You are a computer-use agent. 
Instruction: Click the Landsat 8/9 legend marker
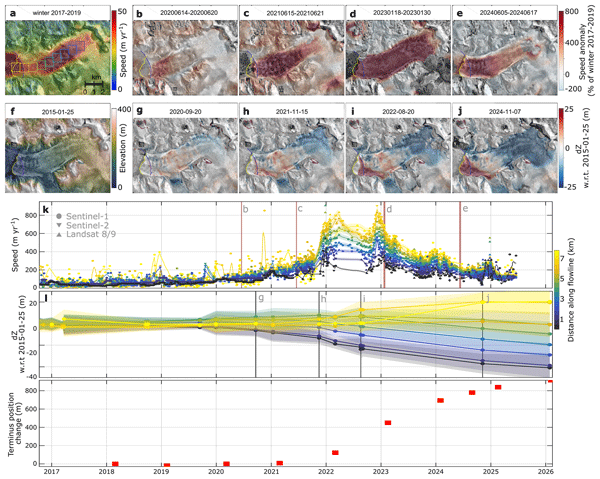tap(59, 234)
